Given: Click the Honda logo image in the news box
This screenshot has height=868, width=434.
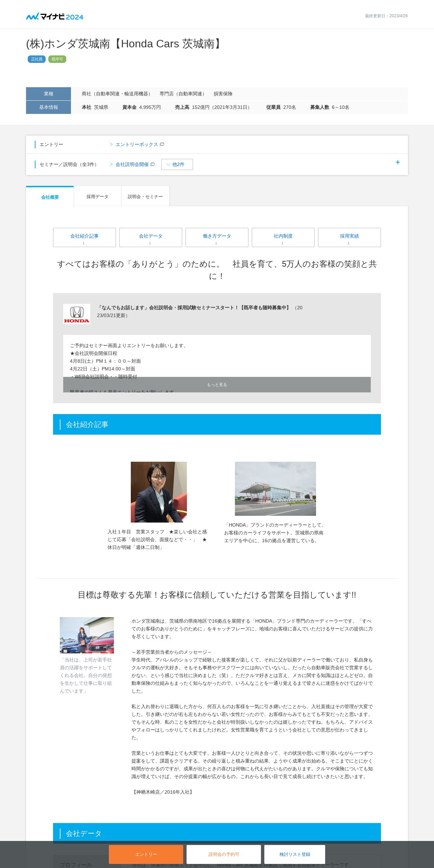Looking at the screenshot, I should 77,314.
